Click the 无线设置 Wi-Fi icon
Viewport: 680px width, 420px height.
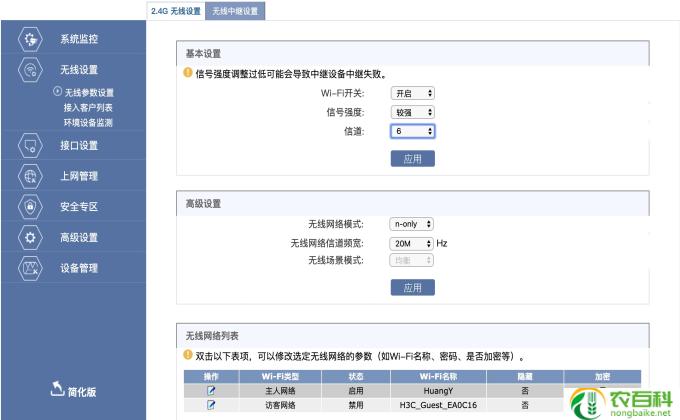click(x=31, y=70)
